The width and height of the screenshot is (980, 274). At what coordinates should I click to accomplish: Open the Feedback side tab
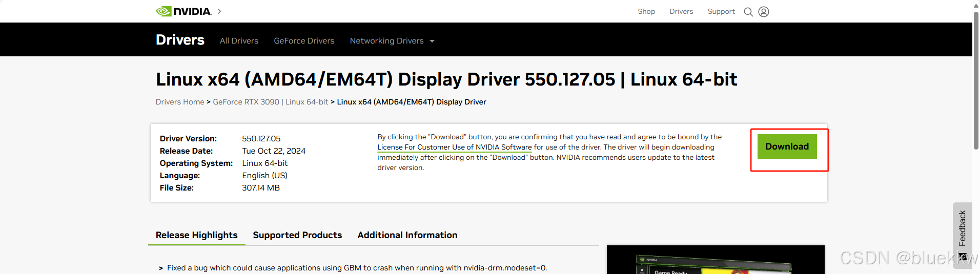pyautogui.click(x=962, y=235)
